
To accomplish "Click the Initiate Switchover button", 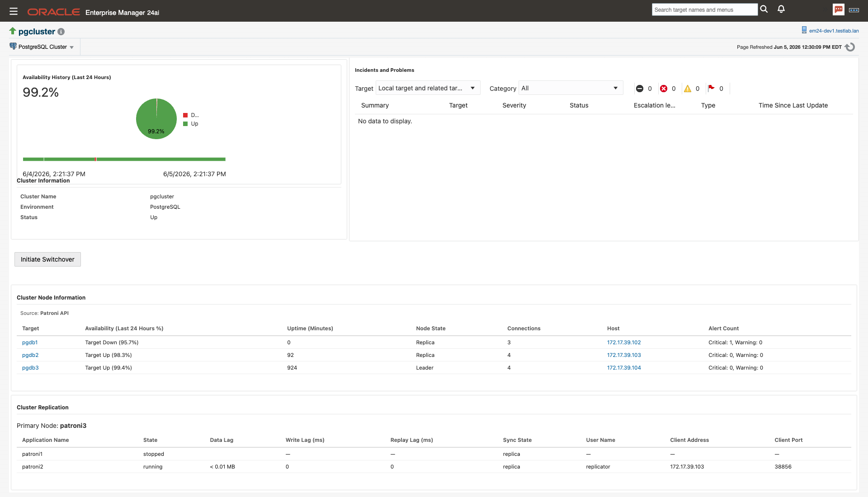I will point(47,259).
